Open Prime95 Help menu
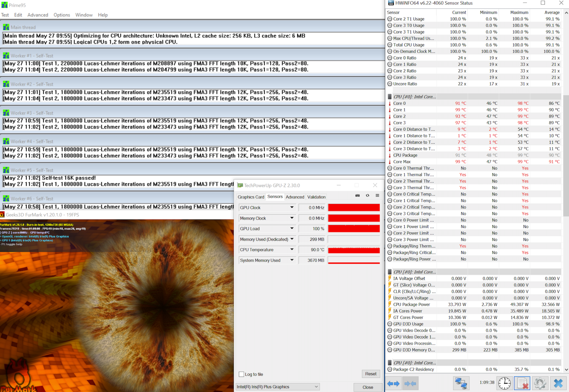 pos(103,15)
